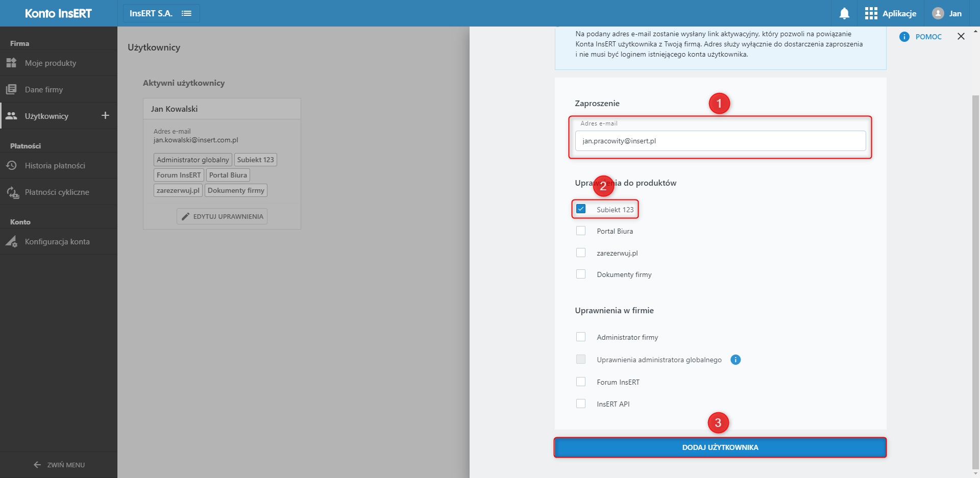Check the Forum InsERT permission

tap(581, 382)
